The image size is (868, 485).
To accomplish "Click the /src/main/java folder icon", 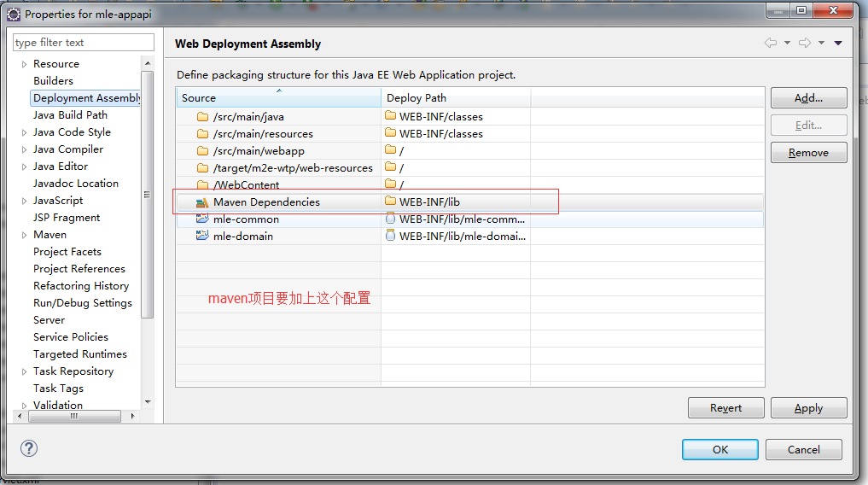I will tap(202, 116).
